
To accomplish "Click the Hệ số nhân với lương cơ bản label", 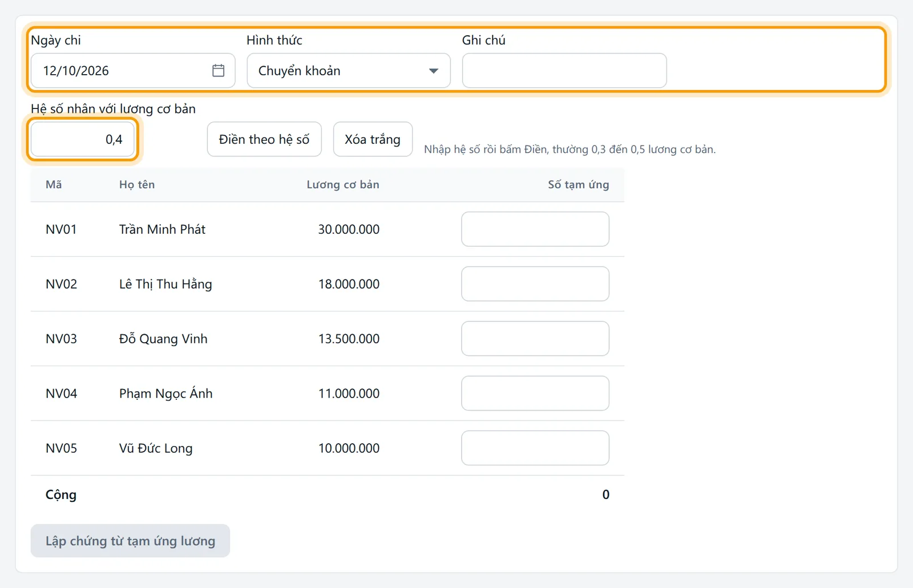I will [x=113, y=109].
